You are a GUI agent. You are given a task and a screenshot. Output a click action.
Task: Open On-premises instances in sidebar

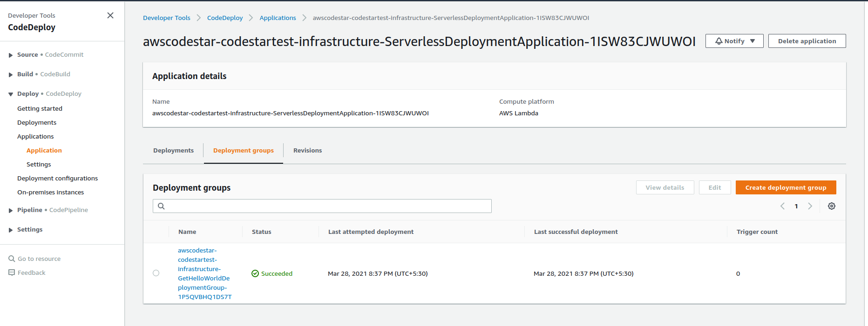click(x=50, y=192)
